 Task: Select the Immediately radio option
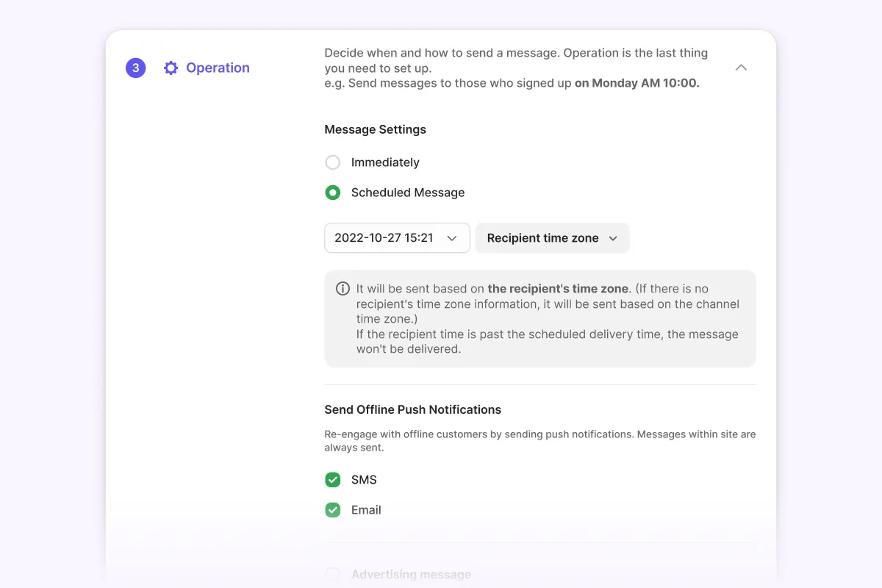point(333,162)
